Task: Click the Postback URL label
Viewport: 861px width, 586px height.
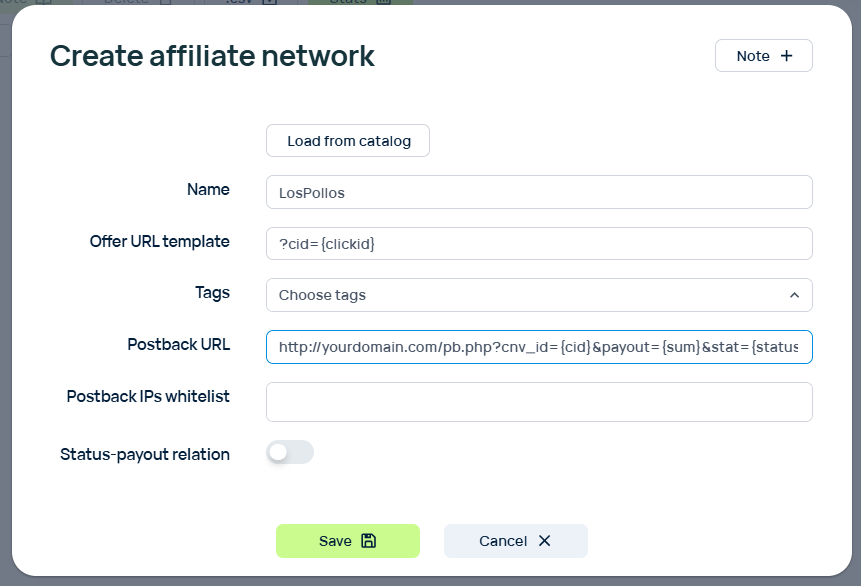Action: tap(178, 344)
